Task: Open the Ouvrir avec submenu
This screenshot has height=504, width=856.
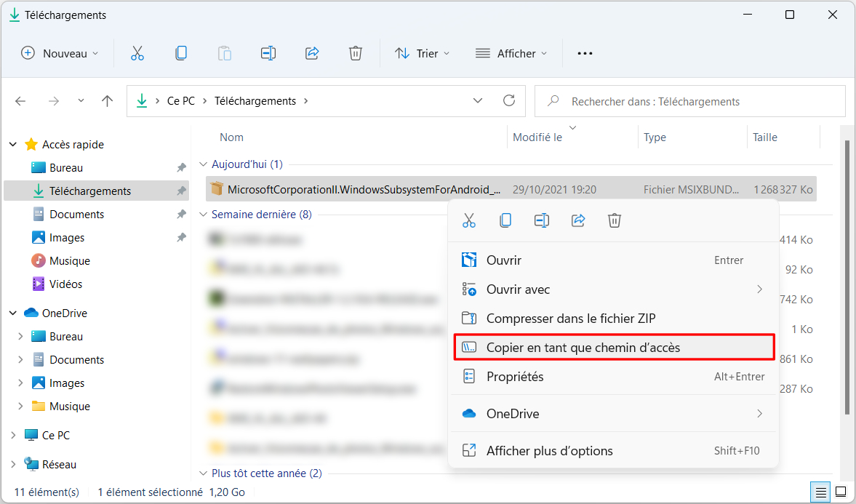Action: click(614, 289)
